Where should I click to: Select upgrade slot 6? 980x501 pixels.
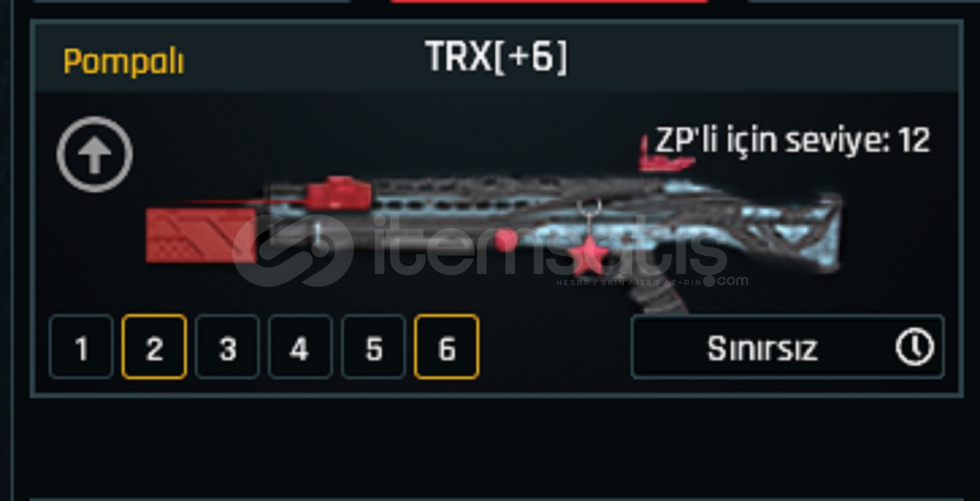[x=447, y=347]
